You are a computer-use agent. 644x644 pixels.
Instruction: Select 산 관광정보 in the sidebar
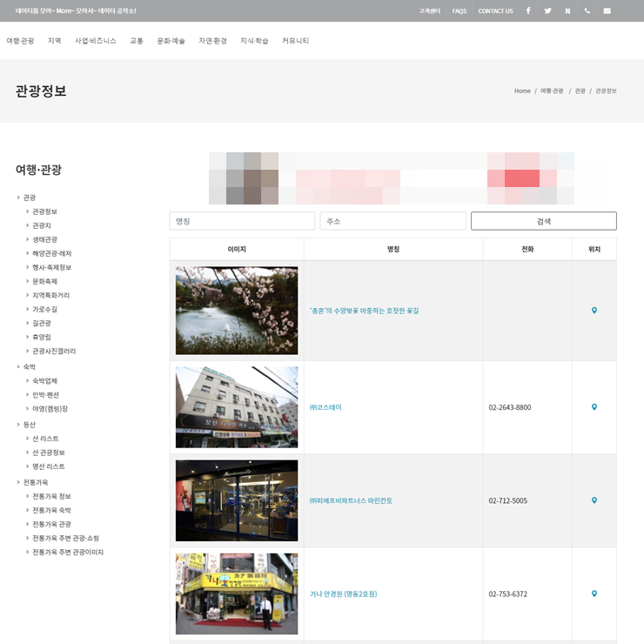point(49,453)
